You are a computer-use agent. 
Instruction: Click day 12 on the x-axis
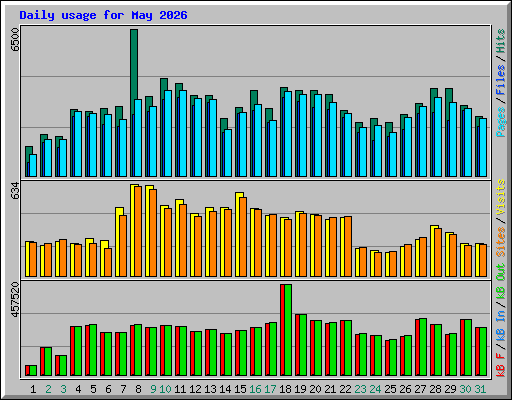pyautogui.click(x=195, y=389)
